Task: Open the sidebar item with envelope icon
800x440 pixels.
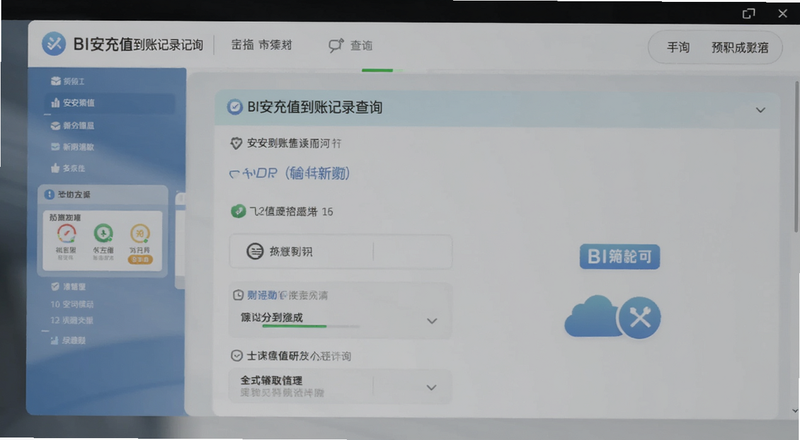Action: tap(72, 147)
